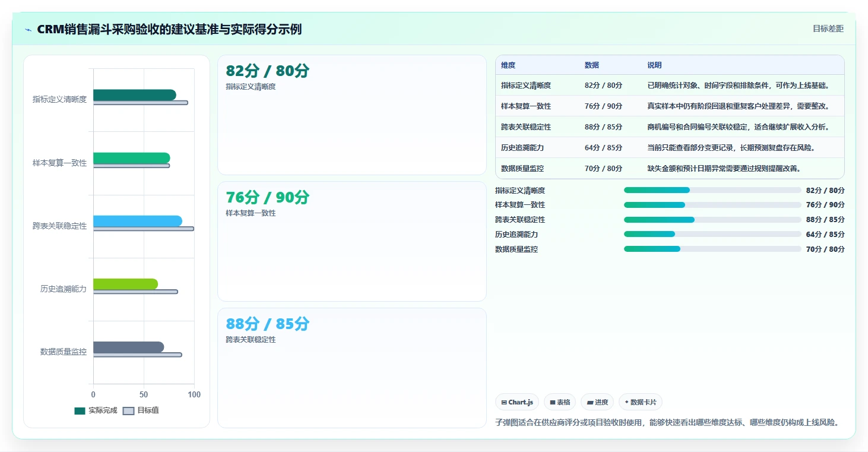Select the dark green 指标定义清晰度 chart bar
868x452 pixels.
(135, 95)
